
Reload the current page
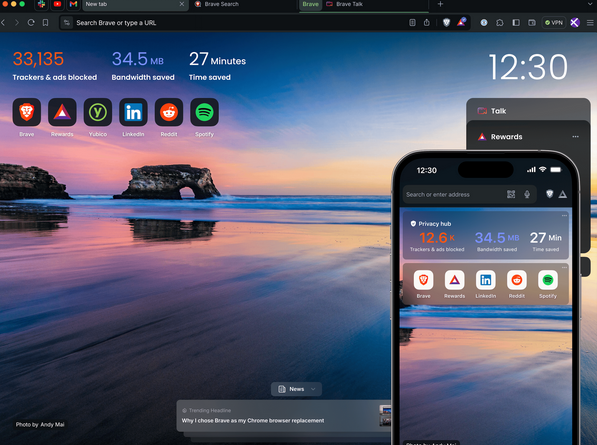[x=31, y=23]
